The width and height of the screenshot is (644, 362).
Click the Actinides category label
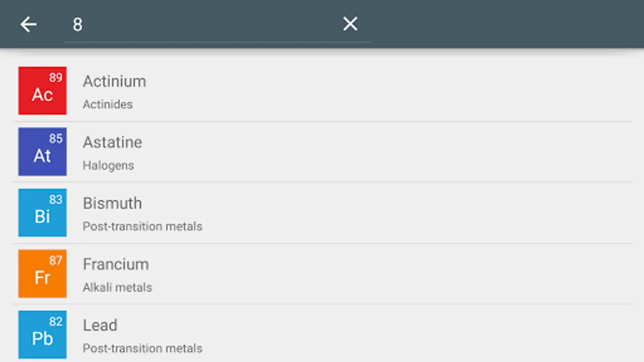107,105
